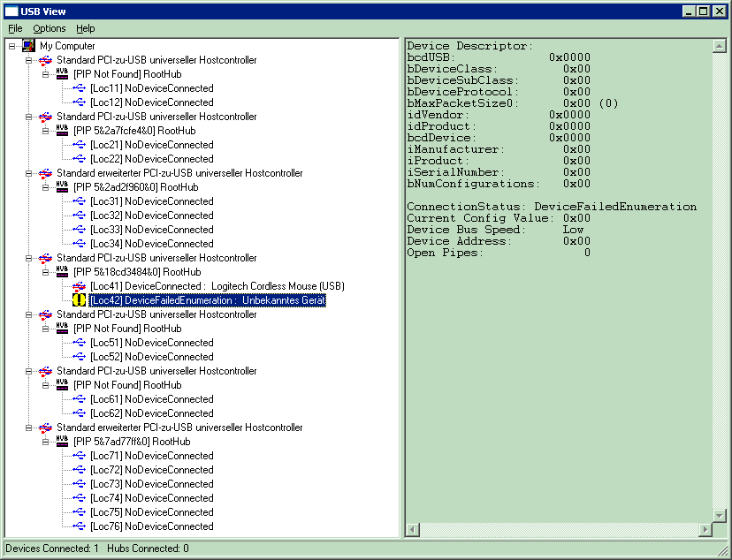
Task: Click the USB port icon for Loc12
Action: (x=80, y=102)
